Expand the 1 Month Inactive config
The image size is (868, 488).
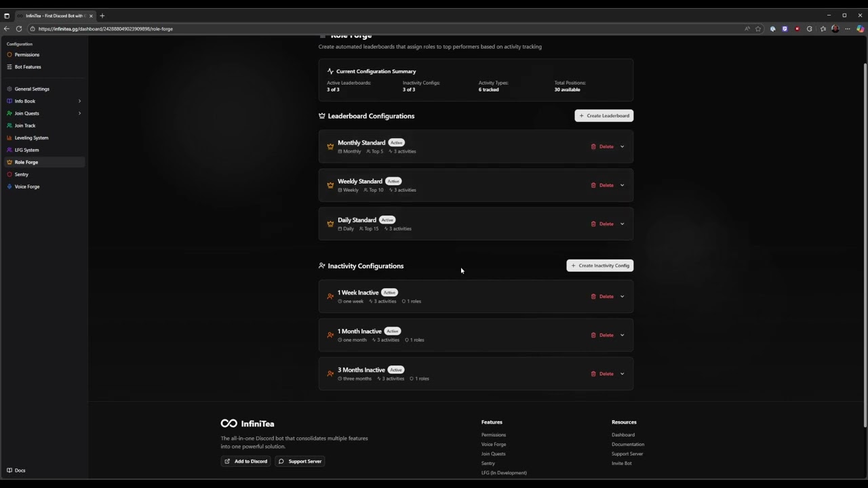click(x=622, y=335)
